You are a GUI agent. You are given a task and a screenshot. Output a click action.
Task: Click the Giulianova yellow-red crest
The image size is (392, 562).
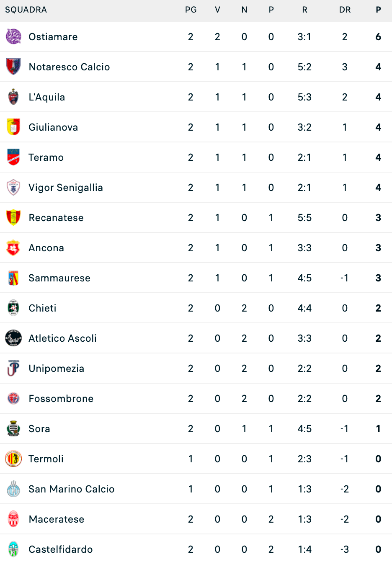click(13, 127)
